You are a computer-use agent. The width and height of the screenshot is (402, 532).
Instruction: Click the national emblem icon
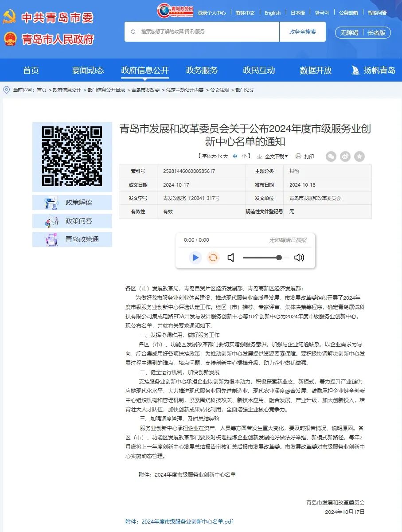(9, 39)
